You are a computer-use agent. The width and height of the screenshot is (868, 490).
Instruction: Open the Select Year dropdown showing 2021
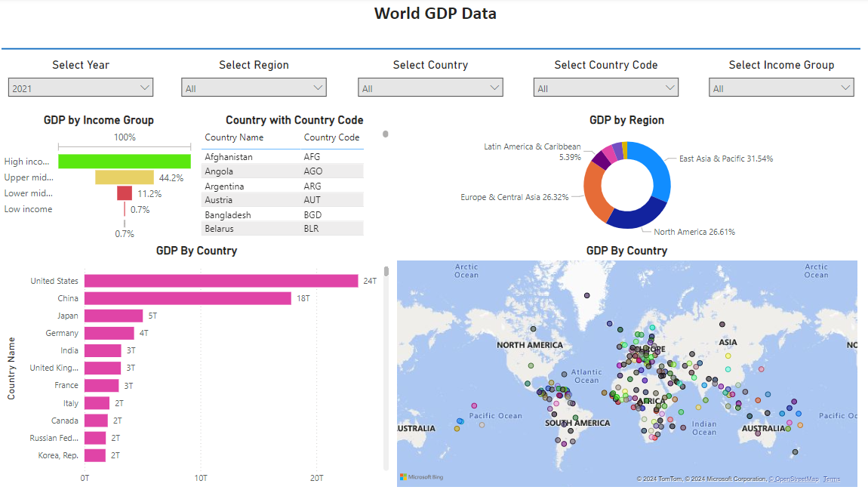click(x=80, y=88)
